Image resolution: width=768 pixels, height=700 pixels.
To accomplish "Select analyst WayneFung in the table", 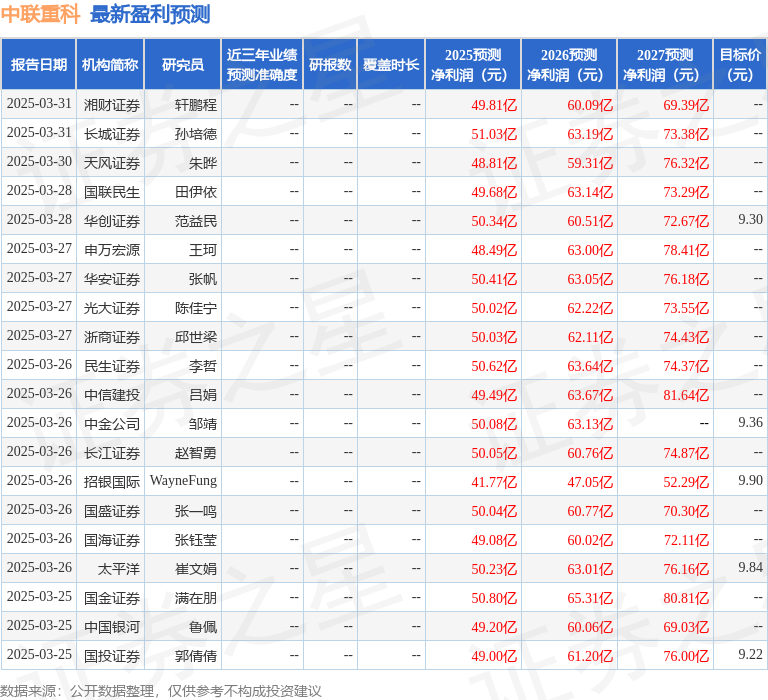I will point(183,481).
